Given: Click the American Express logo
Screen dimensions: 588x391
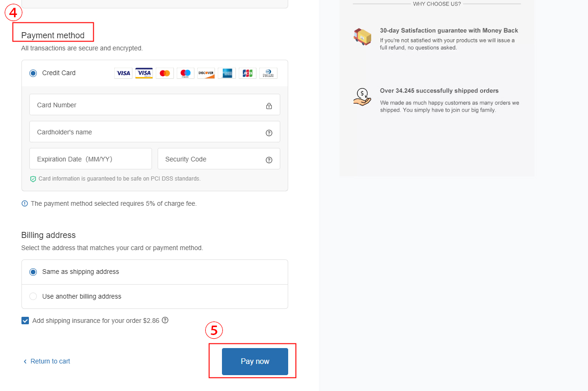Looking at the screenshot, I should (227, 73).
